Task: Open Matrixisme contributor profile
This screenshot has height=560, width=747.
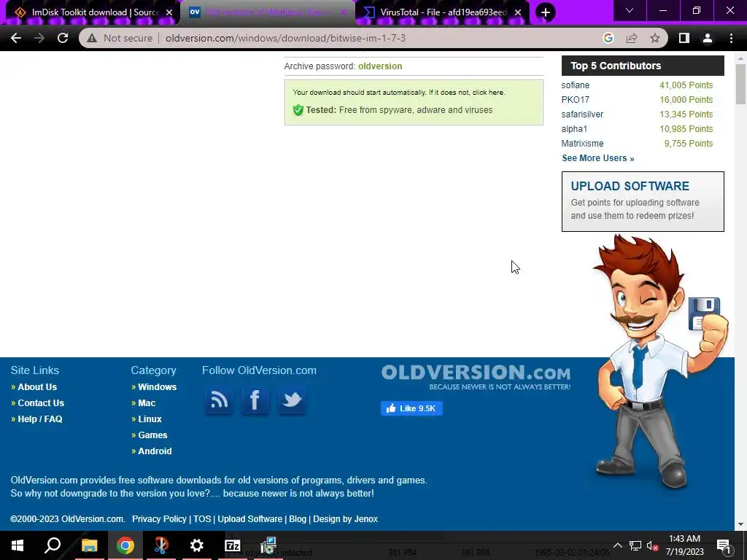Action: pyautogui.click(x=582, y=144)
